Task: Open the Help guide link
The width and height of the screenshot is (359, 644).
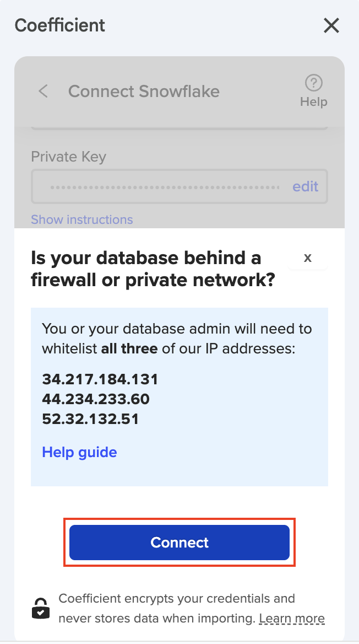Action: tap(79, 452)
